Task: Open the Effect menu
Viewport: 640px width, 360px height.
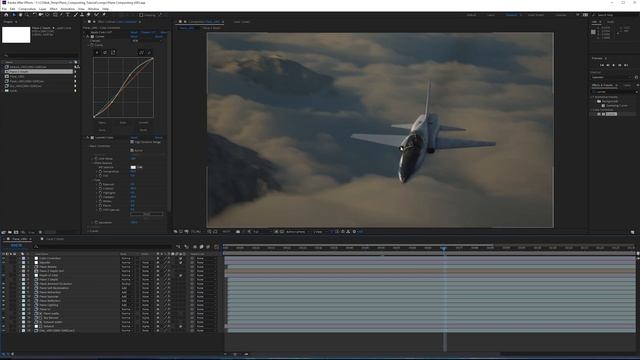Action: click(53, 9)
